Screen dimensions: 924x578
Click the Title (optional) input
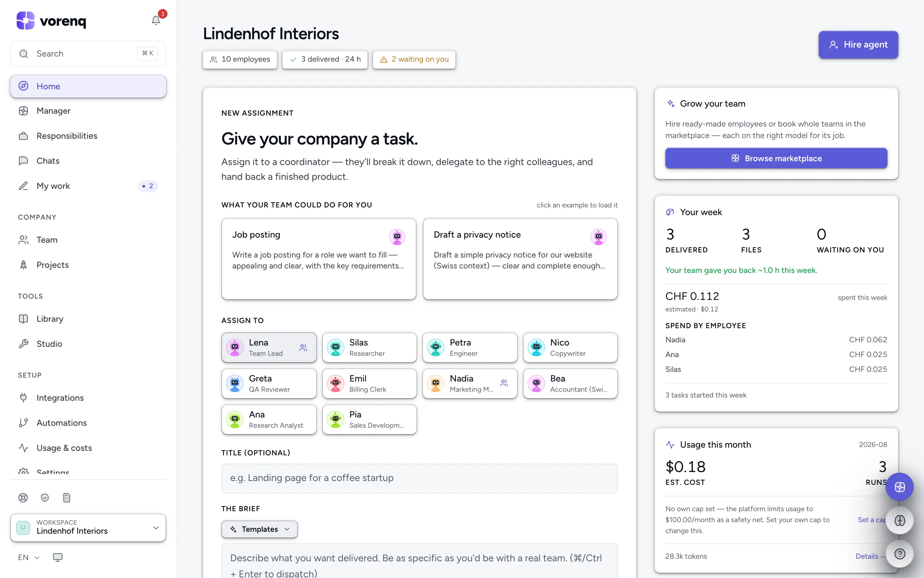point(419,478)
